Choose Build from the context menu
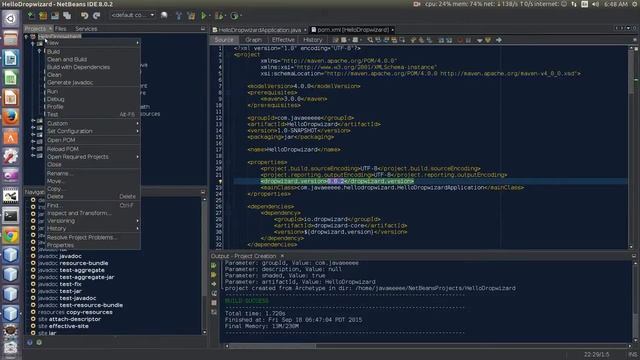 93,52
